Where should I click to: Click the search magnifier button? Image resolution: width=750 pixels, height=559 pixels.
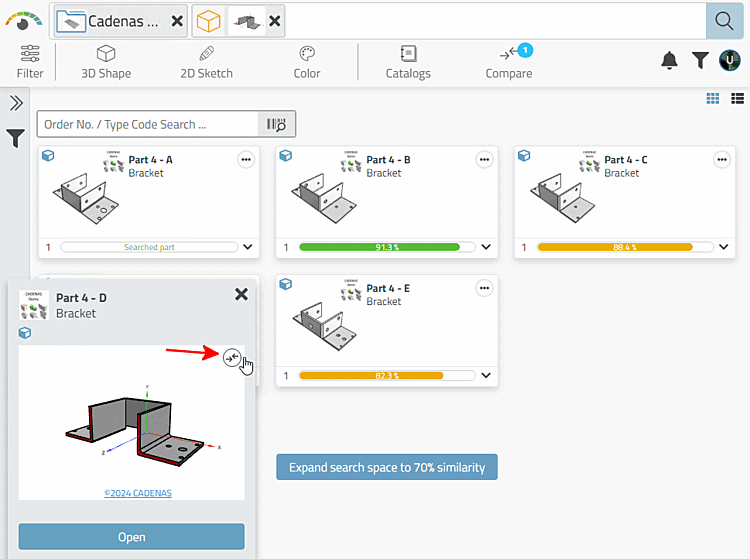[x=724, y=21]
